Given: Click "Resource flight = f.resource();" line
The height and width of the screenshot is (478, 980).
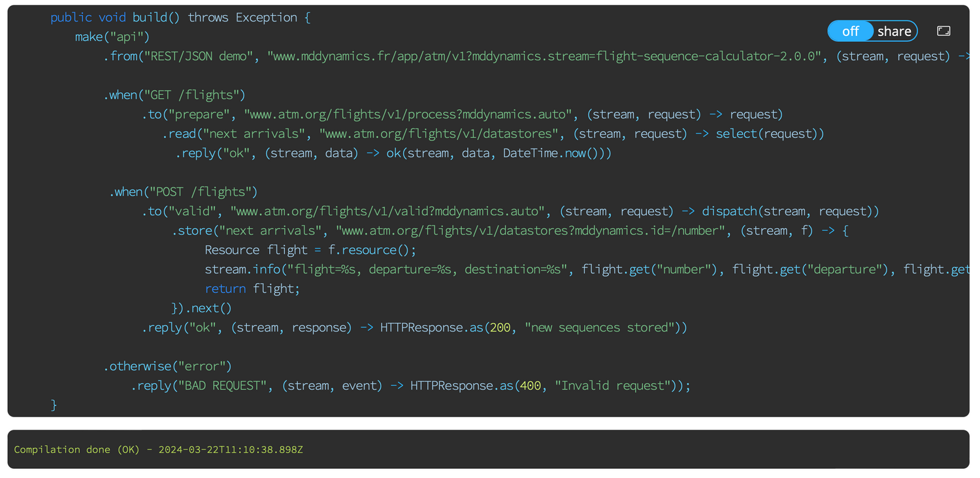Looking at the screenshot, I should [x=310, y=250].
